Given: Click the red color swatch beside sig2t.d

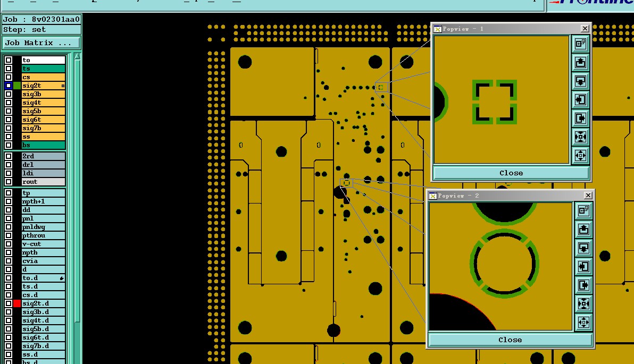Looking at the screenshot, I should [17, 303].
